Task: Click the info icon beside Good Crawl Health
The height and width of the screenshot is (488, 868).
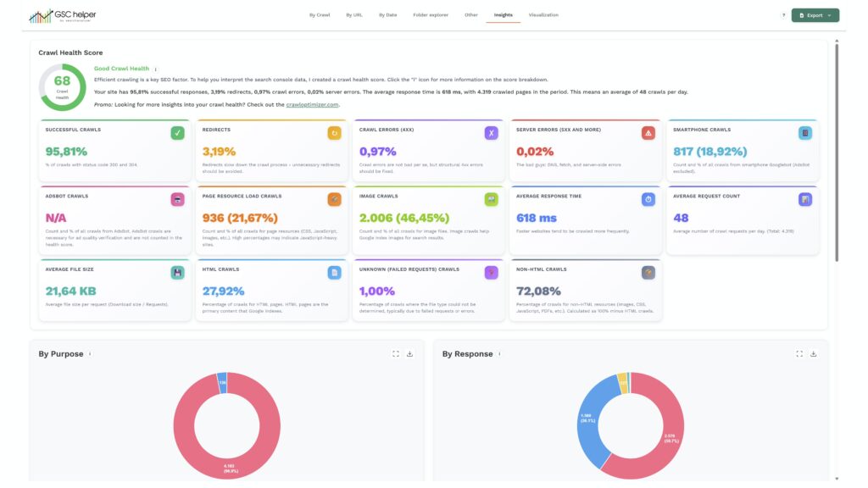Action: click(x=155, y=69)
